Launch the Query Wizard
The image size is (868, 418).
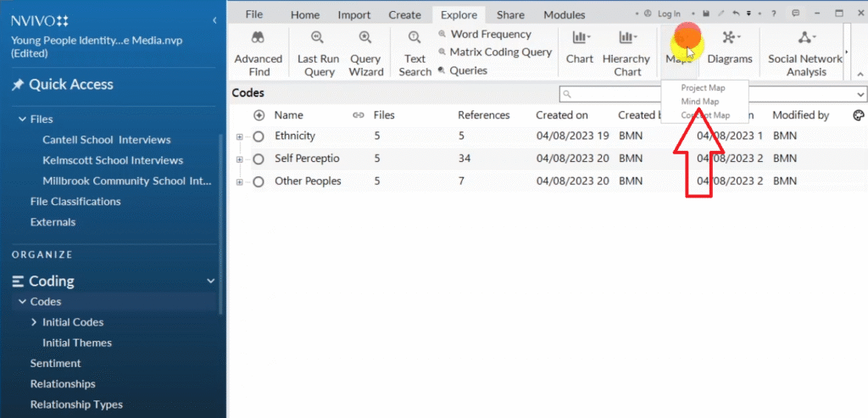365,38
